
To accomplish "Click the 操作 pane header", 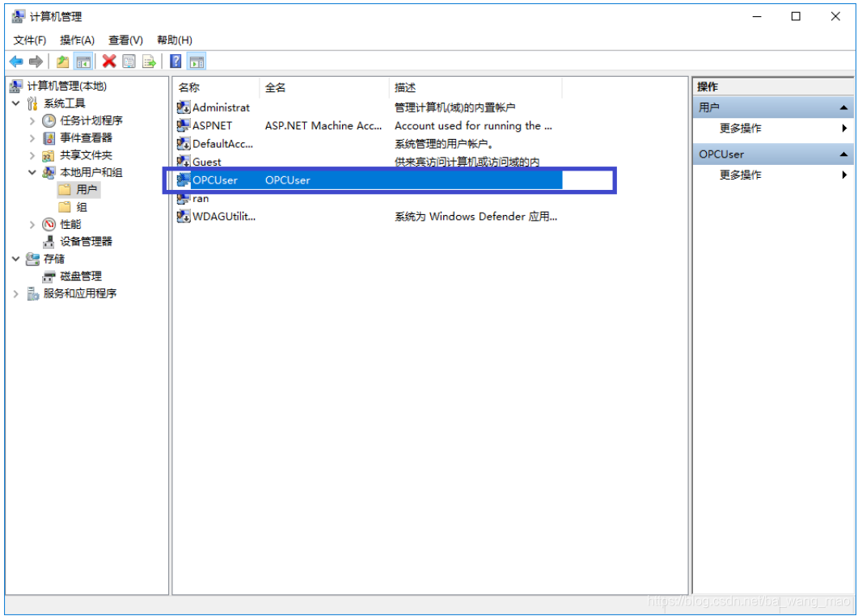I will (772, 86).
